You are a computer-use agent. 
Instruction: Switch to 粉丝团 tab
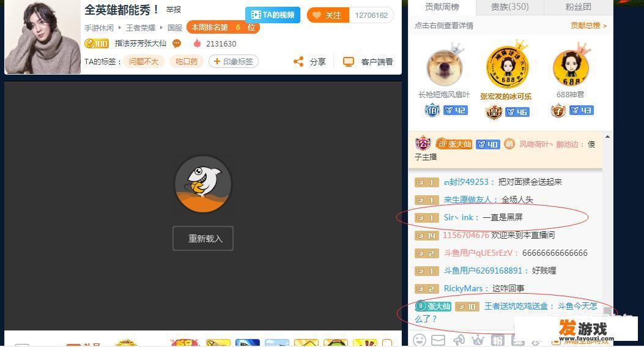(x=579, y=7)
